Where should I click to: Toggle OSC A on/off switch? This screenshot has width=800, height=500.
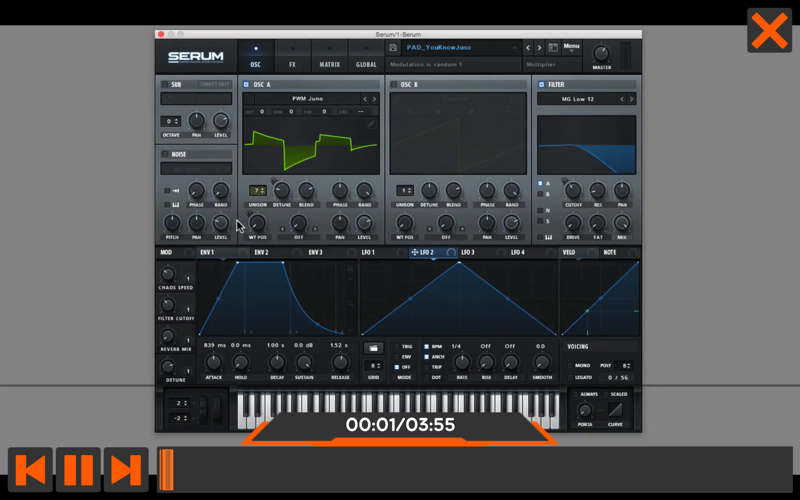(246, 85)
